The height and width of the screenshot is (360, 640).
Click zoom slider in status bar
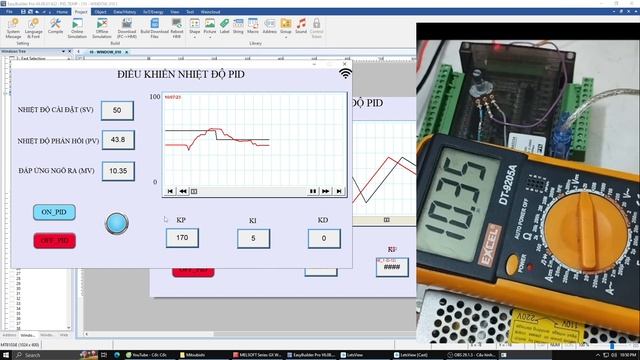(x=612, y=345)
